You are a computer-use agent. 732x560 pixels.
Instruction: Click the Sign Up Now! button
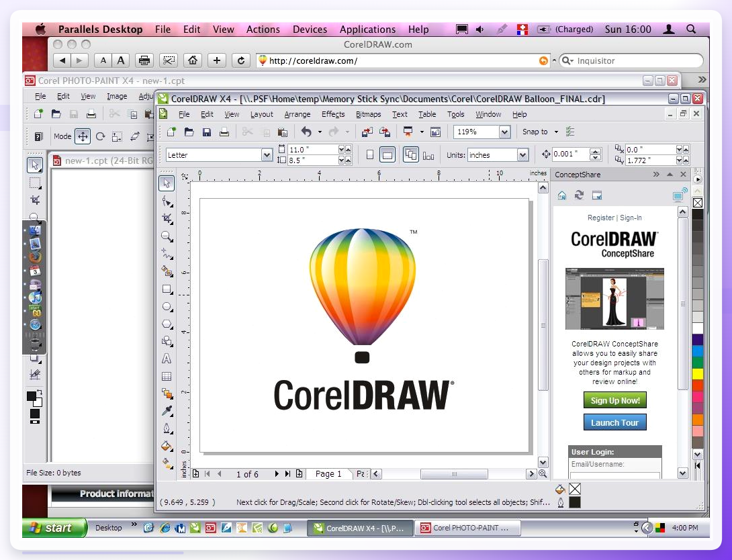615,400
